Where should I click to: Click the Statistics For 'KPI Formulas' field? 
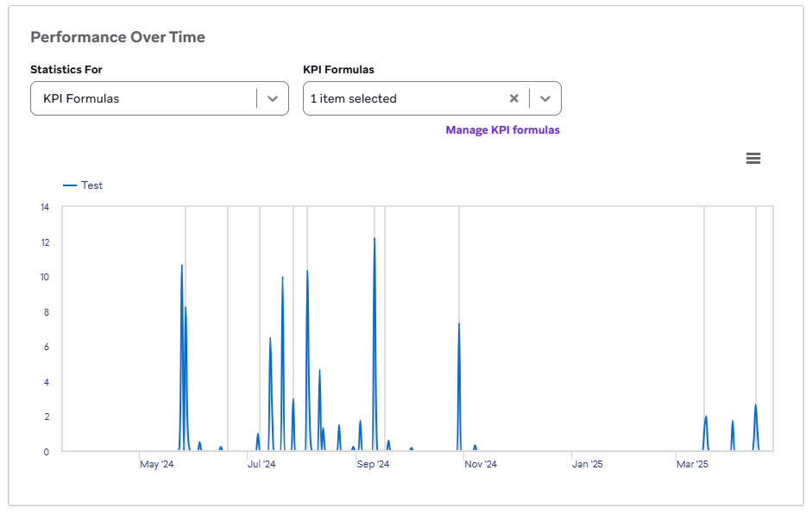point(160,98)
